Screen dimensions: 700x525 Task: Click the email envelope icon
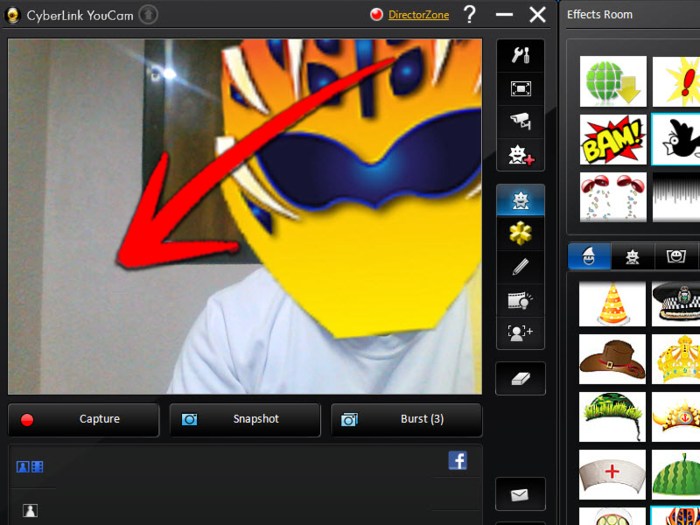click(520, 494)
